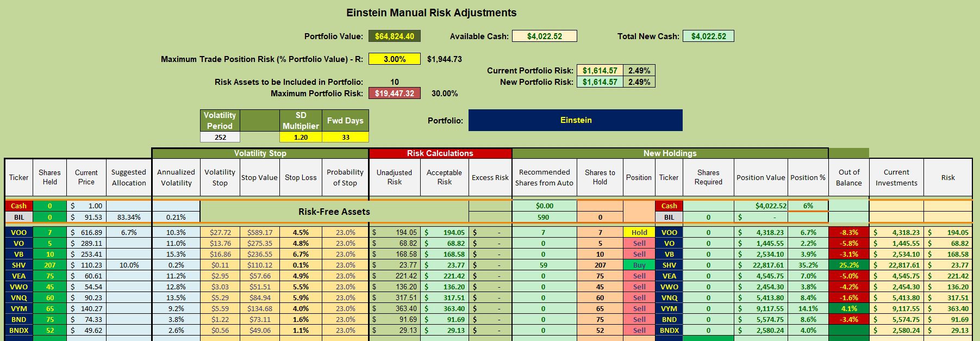Screen dimensions: 980x341
Task: Select the VOO volatility stop $27.72
Action: click(220, 232)
